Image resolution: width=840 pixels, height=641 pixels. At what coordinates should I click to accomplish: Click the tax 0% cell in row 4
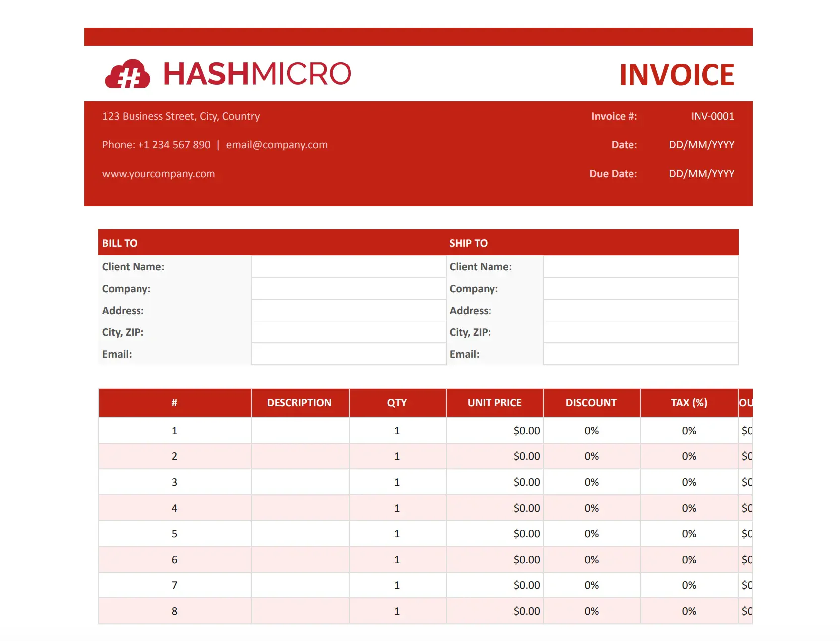click(x=689, y=508)
